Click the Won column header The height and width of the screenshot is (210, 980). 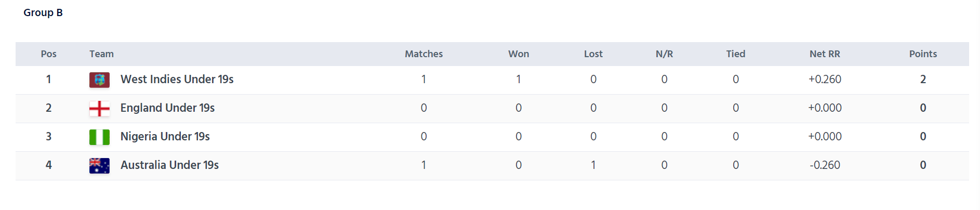click(x=519, y=54)
